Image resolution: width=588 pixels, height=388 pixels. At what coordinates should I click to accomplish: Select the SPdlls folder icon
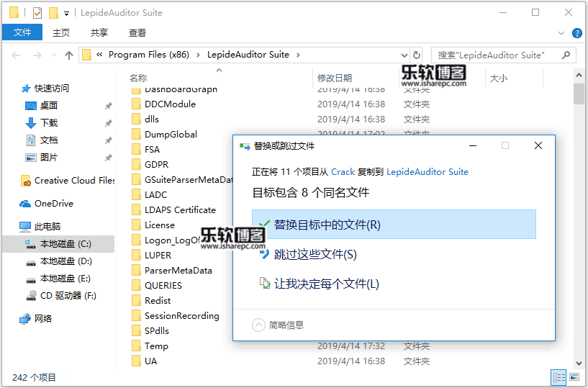pos(137,331)
